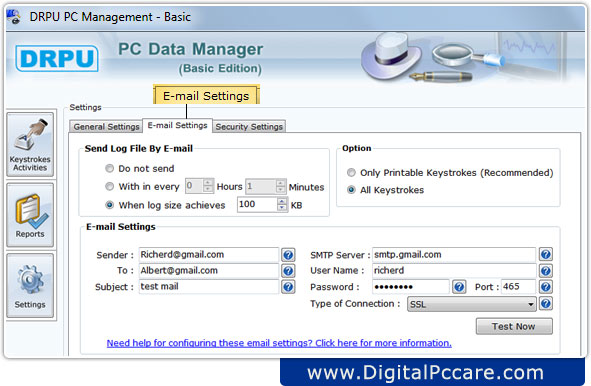Open Keystrokes Activities from sidebar
This screenshot has width=591, height=386.
(30, 145)
